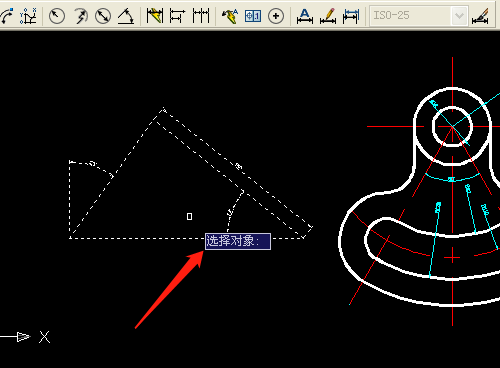Screen dimensions: 500x368
Task: Open the Dimension Text Edit pencil tool
Action: (x=328, y=16)
